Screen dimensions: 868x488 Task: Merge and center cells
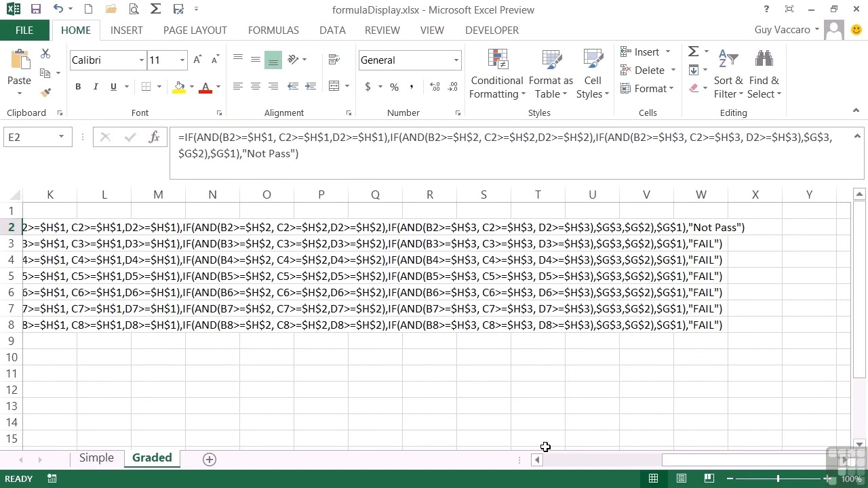click(x=334, y=86)
